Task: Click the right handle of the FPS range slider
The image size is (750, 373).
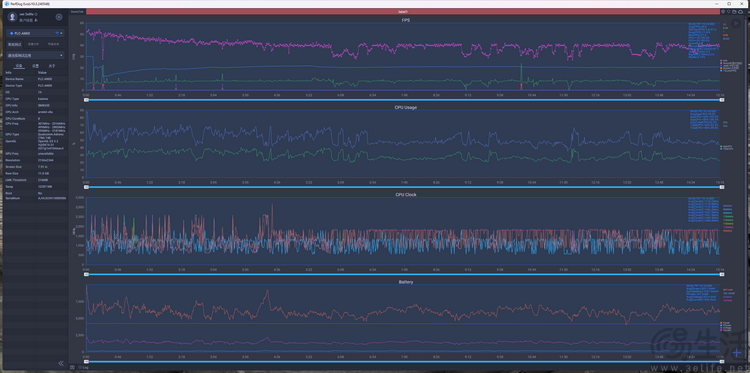Action: (x=722, y=99)
